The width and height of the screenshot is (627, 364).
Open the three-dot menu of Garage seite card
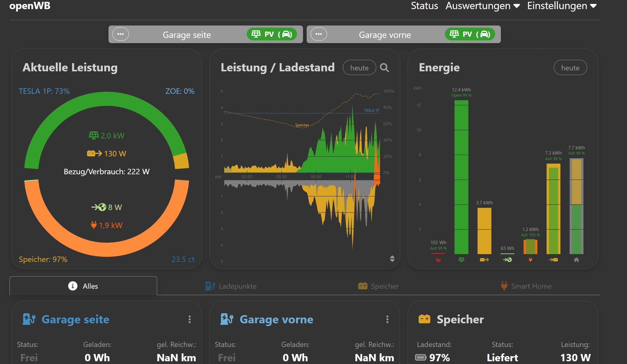coord(190,319)
